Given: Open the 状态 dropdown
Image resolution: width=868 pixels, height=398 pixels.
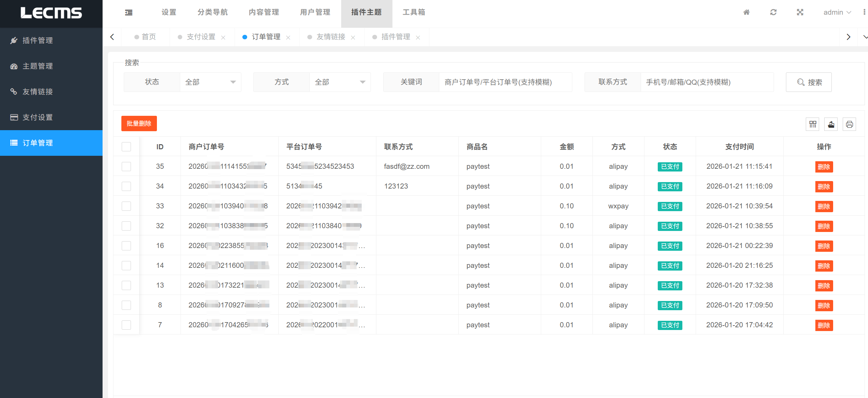Looking at the screenshot, I should [210, 82].
